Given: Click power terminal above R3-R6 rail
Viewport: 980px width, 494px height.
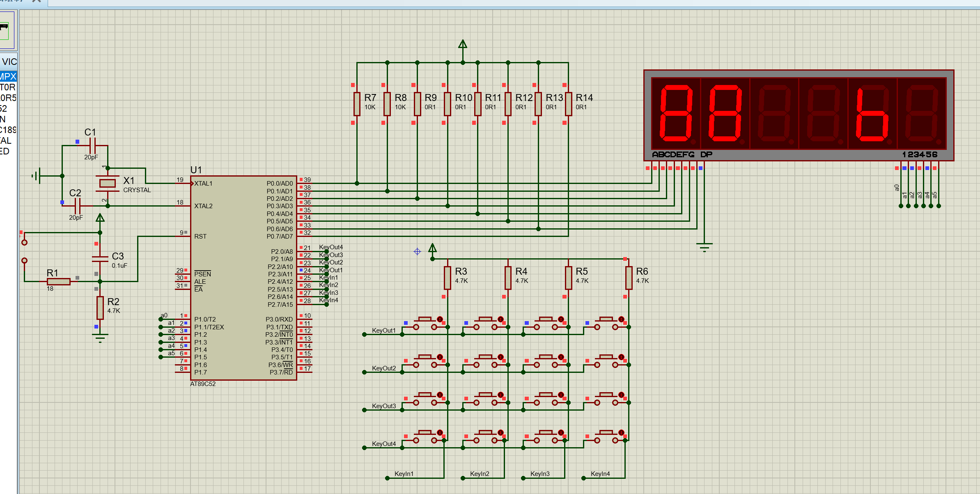Looking at the screenshot, I should click(432, 248).
